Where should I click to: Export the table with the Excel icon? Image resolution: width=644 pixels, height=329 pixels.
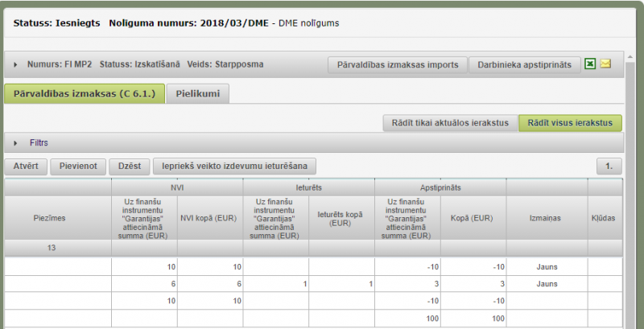click(x=590, y=64)
